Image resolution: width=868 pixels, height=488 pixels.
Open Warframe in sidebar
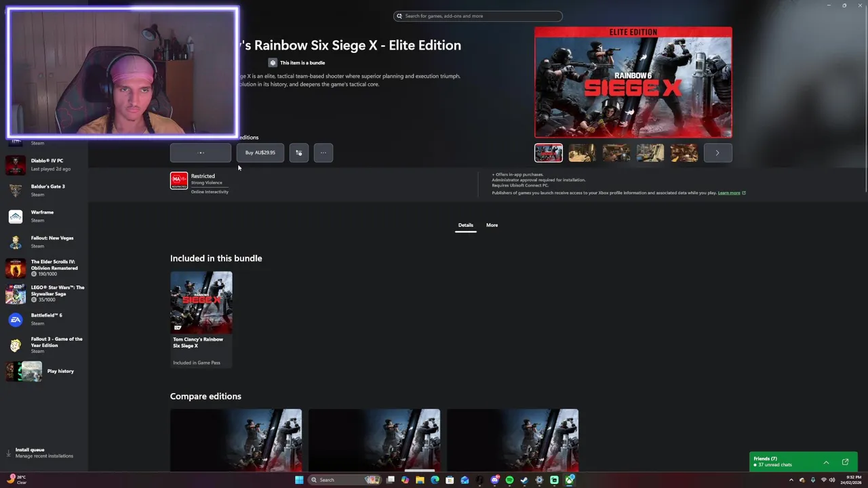click(x=44, y=216)
